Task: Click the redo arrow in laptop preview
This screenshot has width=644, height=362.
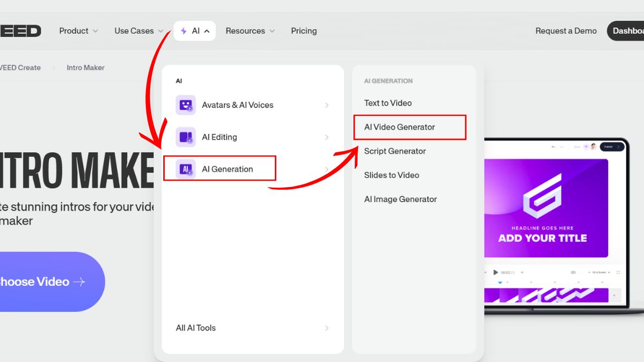Action: (561, 147)
